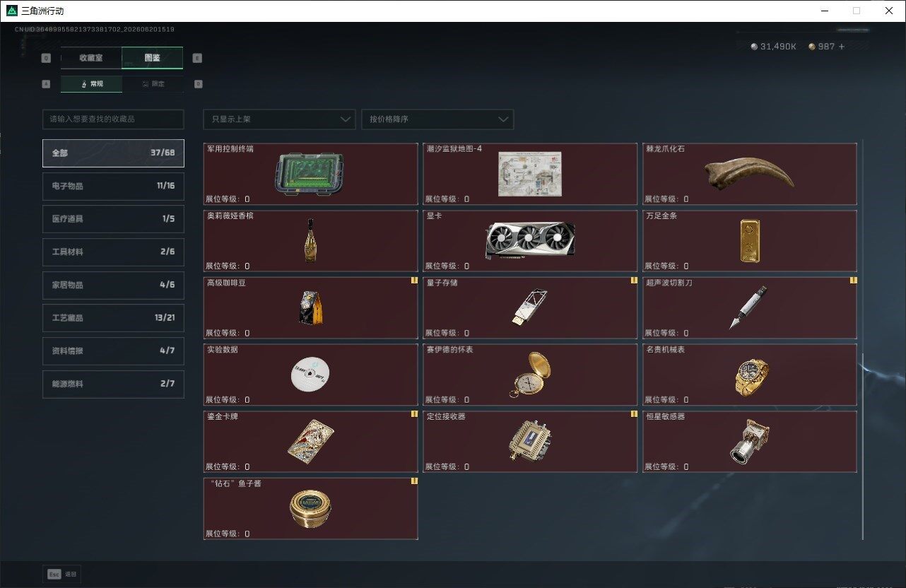This screenshot has height=588, width=906.
Task: Click the D key hint beside 限定
Action: point(198,84)
